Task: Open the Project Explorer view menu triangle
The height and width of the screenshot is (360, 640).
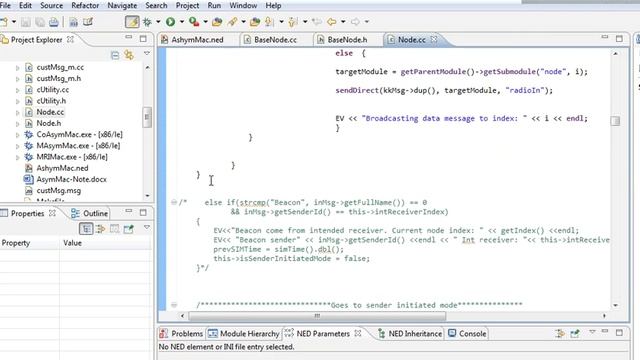Action: [147, 53]
